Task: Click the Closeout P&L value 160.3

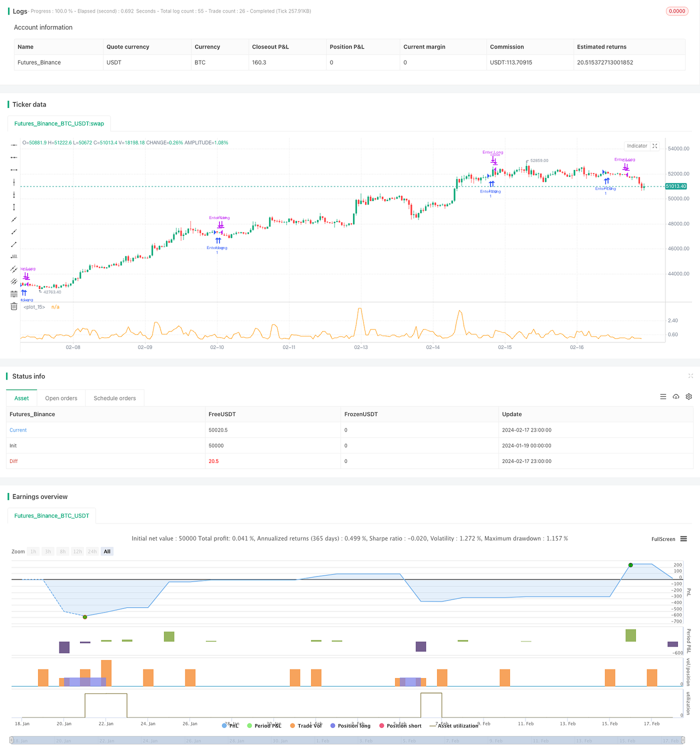Action: pos(259,62)
